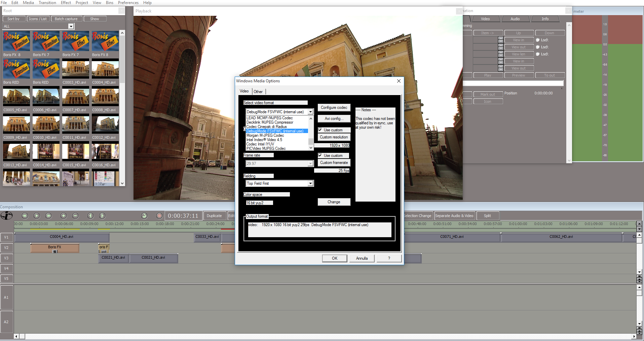
Task: Click the Split button in Composition
Action: [487, 216]
